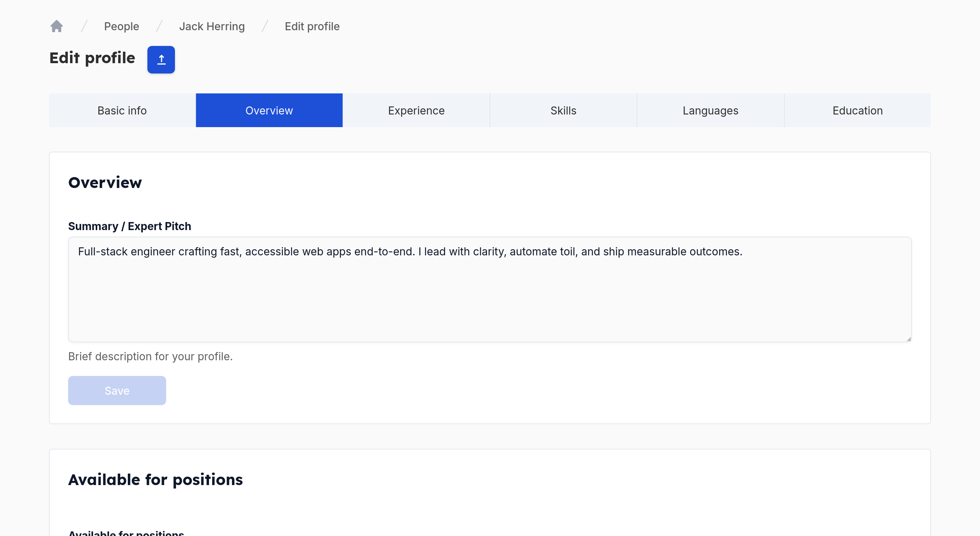Open Jack Herring breadcrumb link
The height and width of the screenshot is (536, 980).
[212, 26]
